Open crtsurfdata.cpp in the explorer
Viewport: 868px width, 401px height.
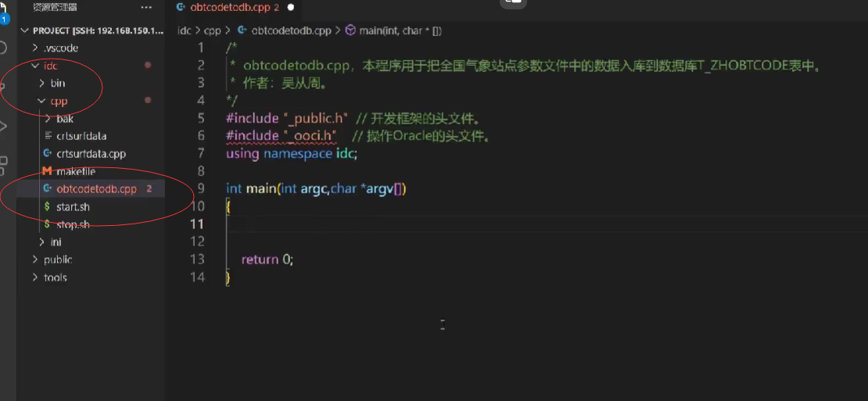[x=91, y=154]
